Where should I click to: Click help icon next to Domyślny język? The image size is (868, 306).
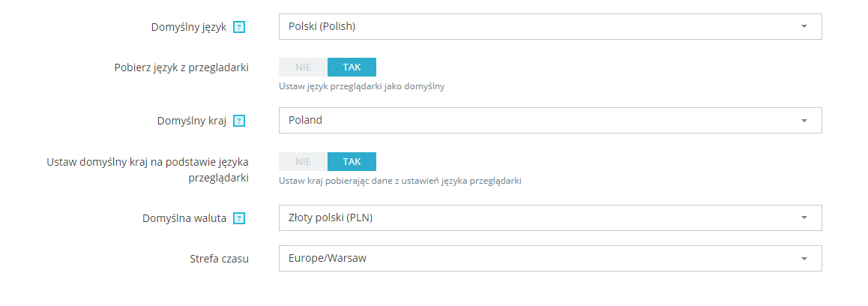239,27
